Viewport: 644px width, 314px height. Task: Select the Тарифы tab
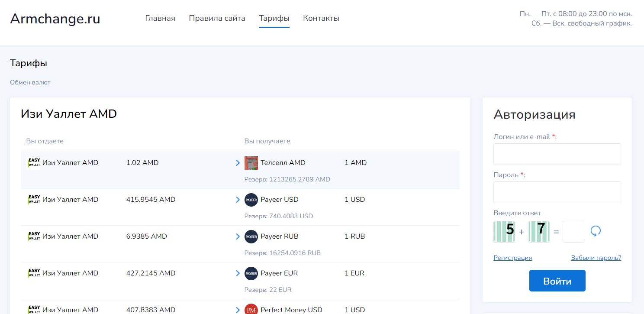click(274, 18)
